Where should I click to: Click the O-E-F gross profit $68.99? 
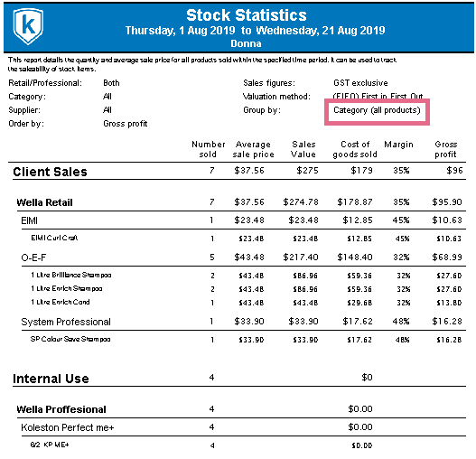(x=447, y=258)
